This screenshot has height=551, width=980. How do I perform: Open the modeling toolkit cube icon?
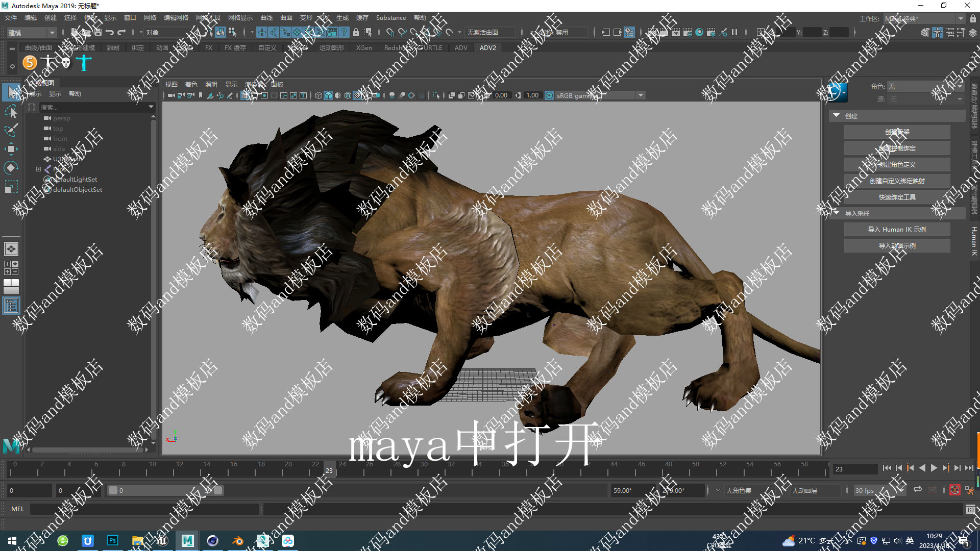point(925,33)
